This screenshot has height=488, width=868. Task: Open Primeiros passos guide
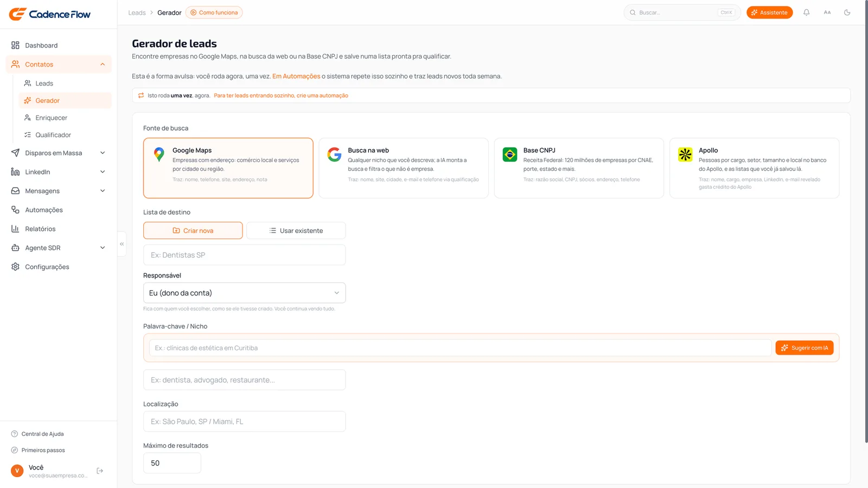38,450
